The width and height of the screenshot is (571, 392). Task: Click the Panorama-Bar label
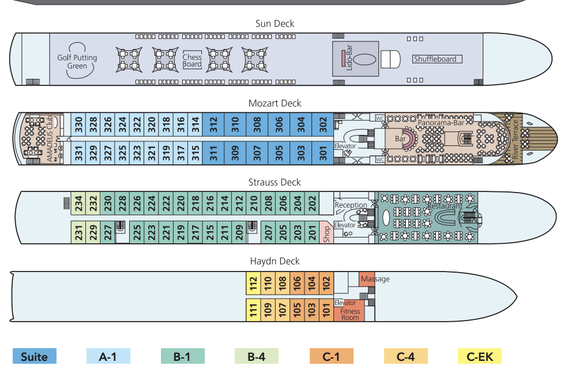[441, 123]
